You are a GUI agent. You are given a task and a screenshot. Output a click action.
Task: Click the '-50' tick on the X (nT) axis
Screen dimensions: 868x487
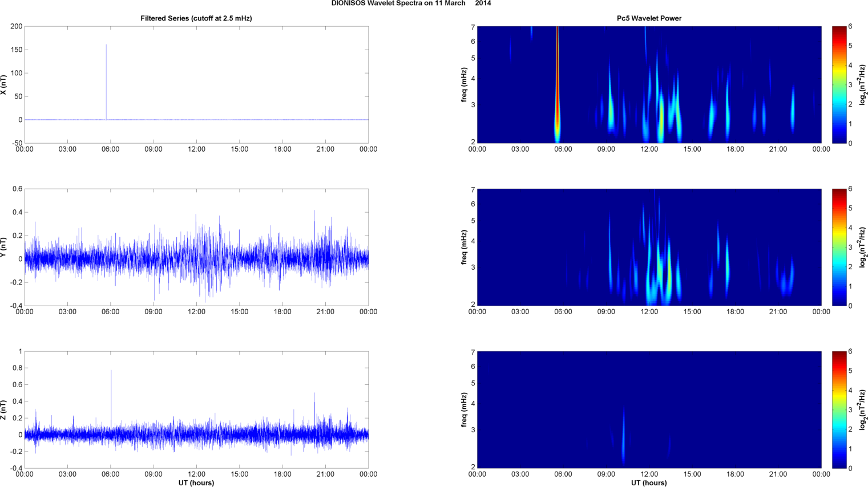click(x=17, y=143)
